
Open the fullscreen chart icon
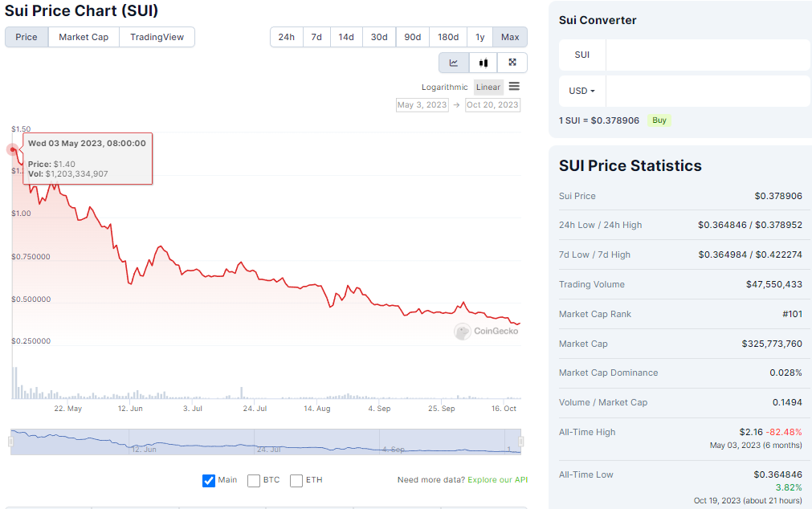coord(512,62)
